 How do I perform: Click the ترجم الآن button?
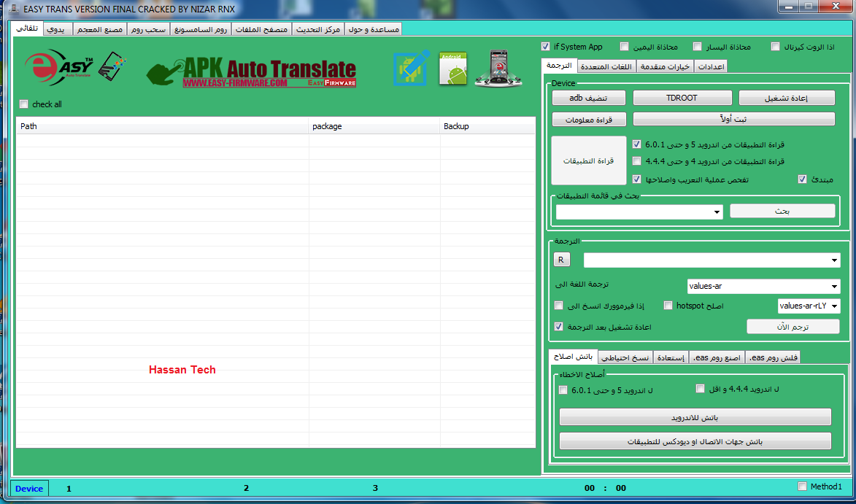click(x=793, y=327)
